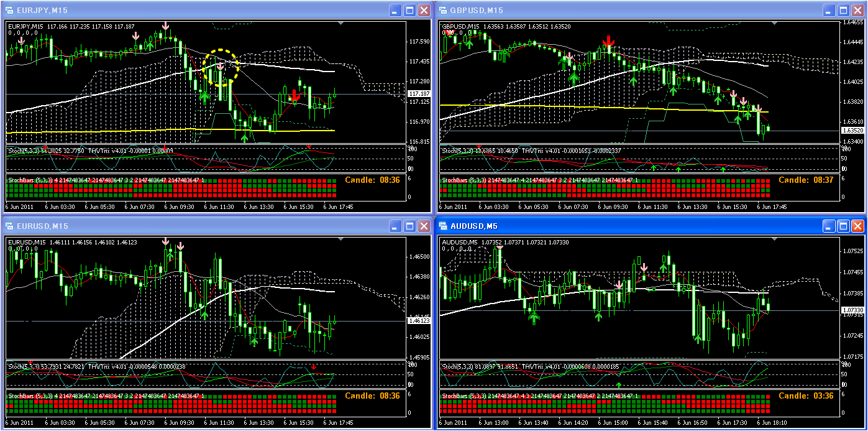
Task: Close the AUDUSD,M5 chart window
Action: pos(858,226)
